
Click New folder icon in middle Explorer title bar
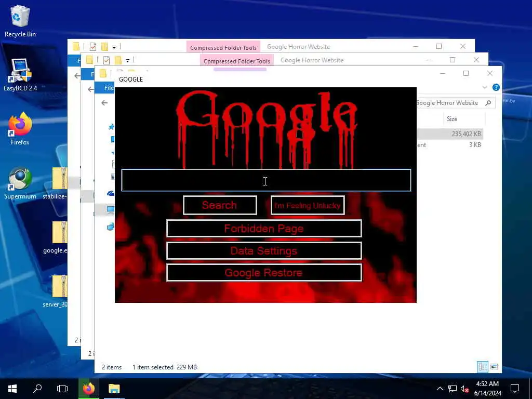(118, 60)
